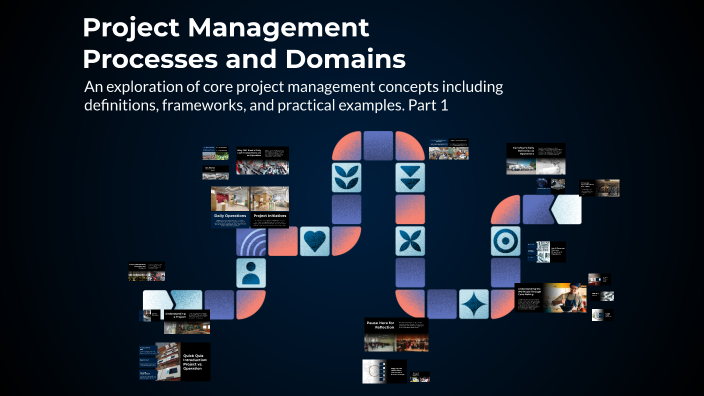Click the Project Management Processes and Domains title
Screen dimensions: 704x396
pos(244,43)
